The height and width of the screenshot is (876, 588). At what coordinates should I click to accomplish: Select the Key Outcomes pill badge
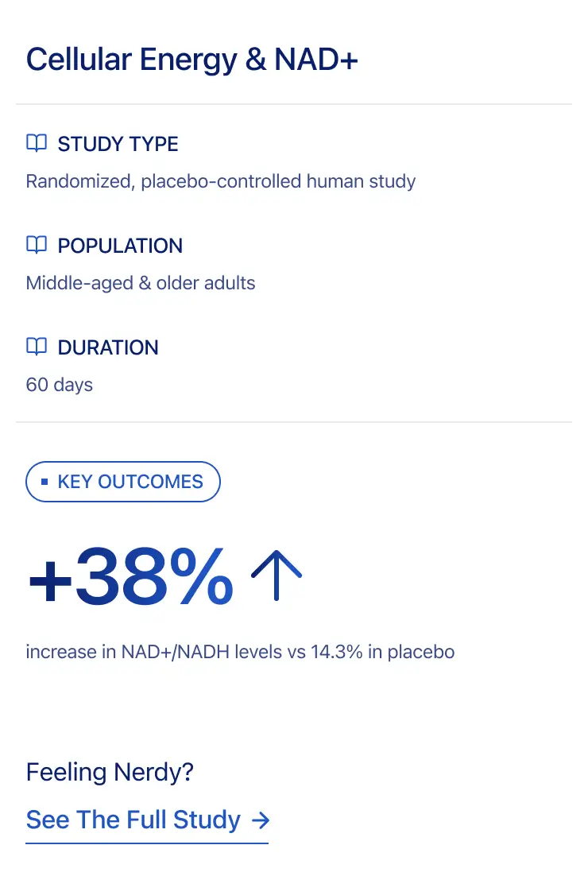[123, 482]
